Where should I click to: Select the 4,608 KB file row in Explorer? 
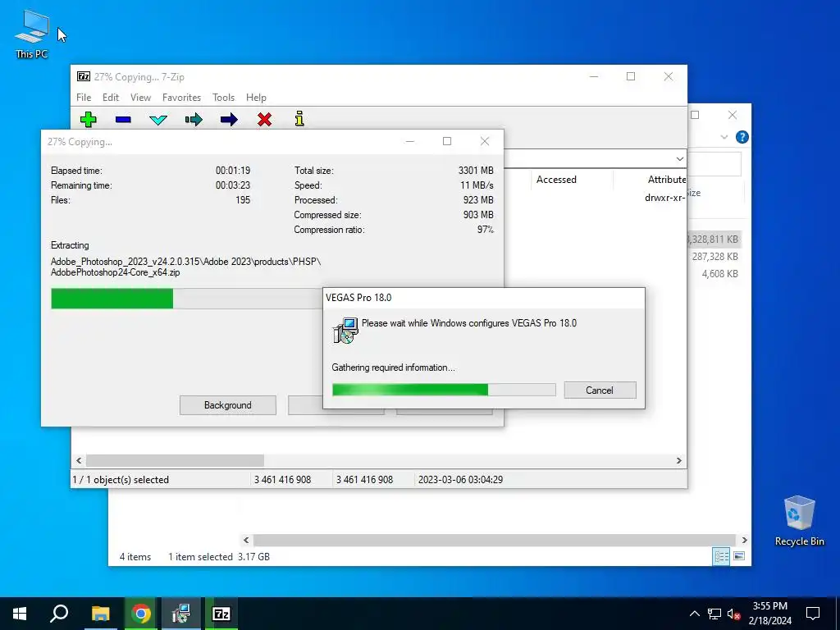714,274
